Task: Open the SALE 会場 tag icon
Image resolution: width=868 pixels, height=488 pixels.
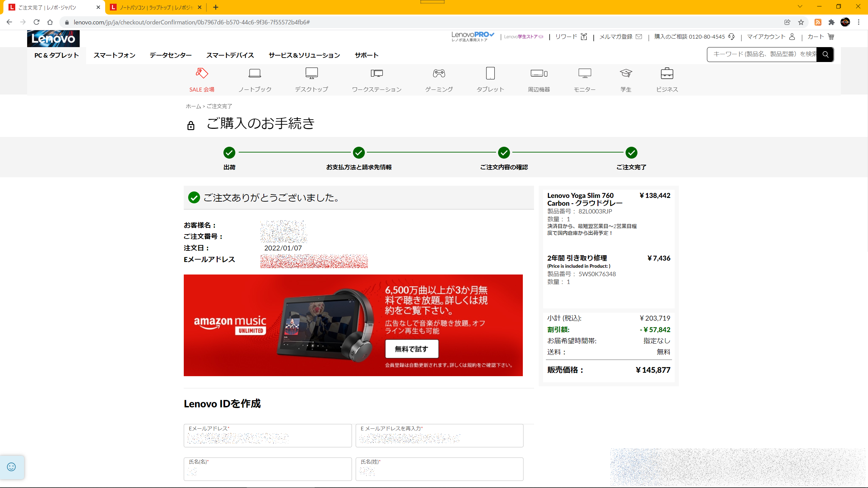Action: [202, 73]
